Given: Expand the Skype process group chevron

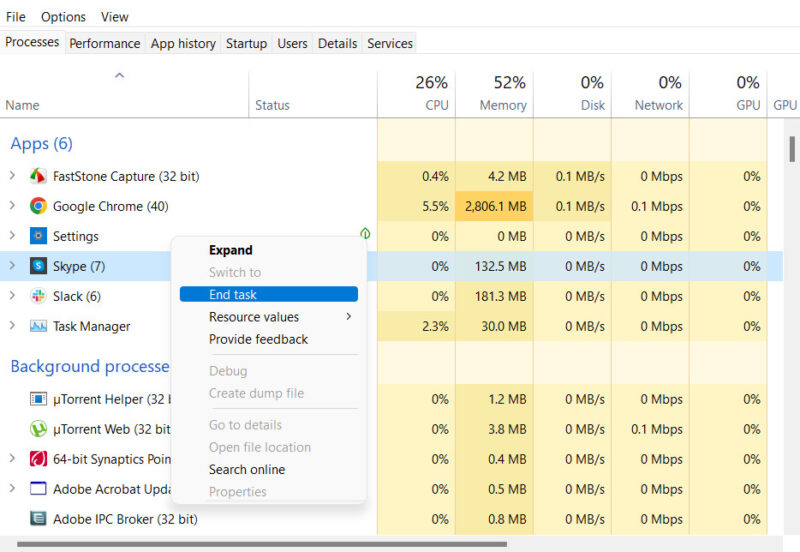Looking at the screenshot, I should (x=12, y=265).
